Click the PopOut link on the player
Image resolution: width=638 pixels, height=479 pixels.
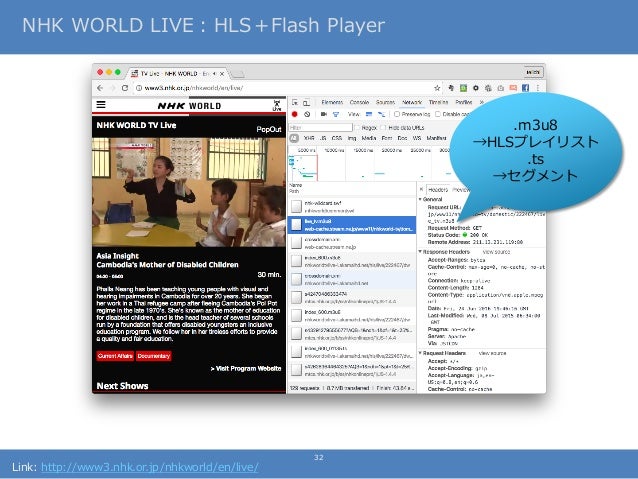269,129
